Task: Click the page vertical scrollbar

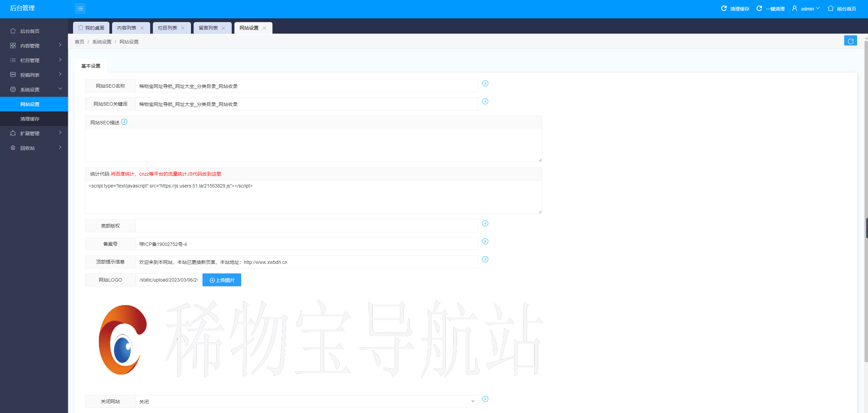Action: pyautogui.click(x=866, y=202)
